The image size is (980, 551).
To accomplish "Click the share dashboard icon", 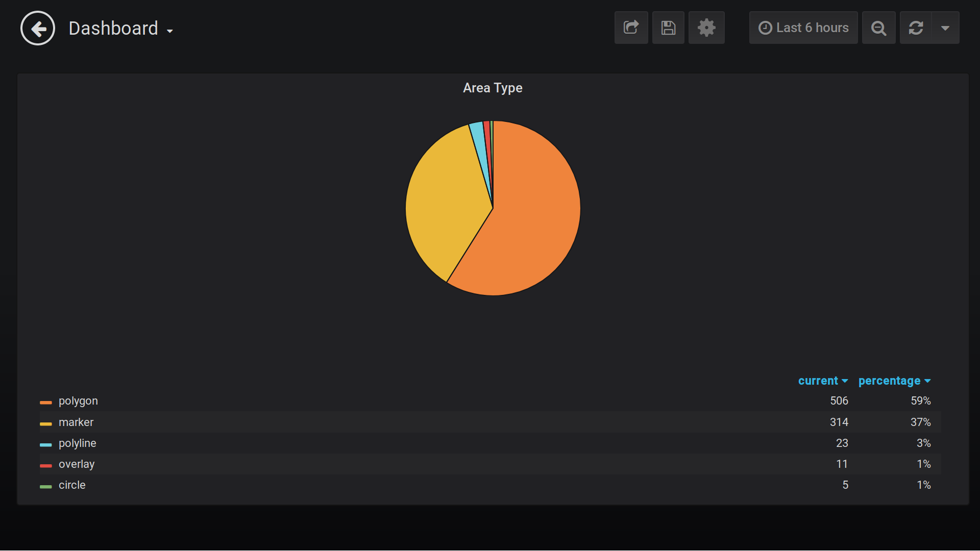I will coord(631,28).
